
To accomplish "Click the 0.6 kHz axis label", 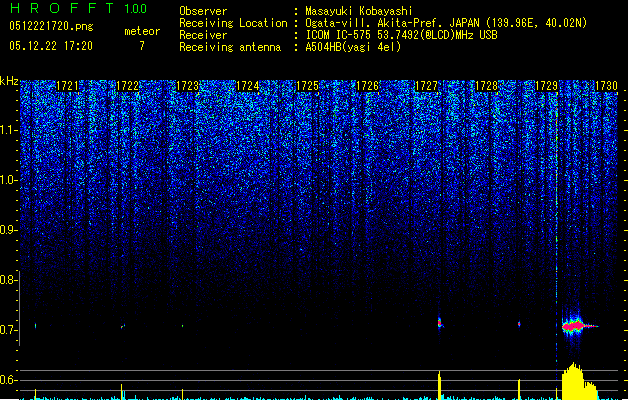I will pos(7,380).
